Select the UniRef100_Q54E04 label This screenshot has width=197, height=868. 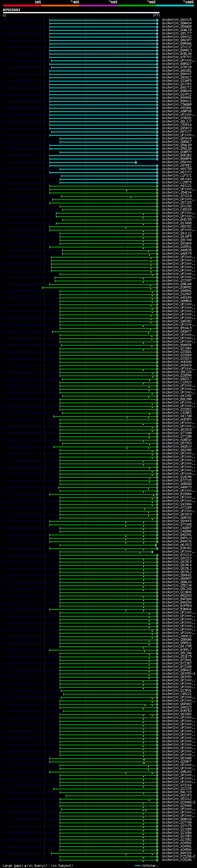pyautogui.click(x=177, y=193)
